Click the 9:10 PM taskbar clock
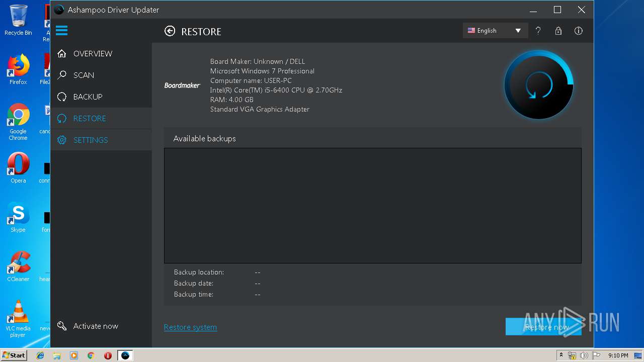This screenshot has height=362, width=644. coord(618,355)
